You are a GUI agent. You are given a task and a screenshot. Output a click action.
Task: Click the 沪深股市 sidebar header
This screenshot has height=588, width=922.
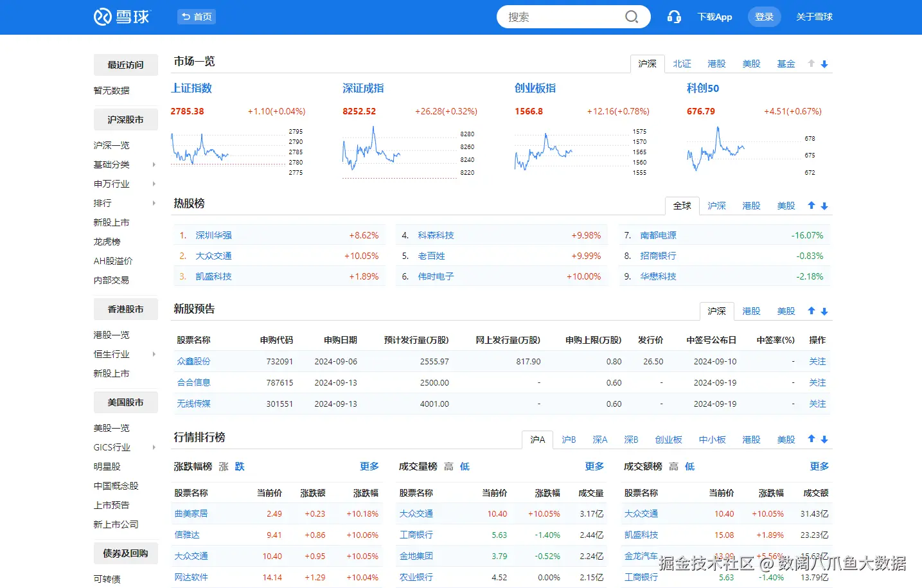125,120
